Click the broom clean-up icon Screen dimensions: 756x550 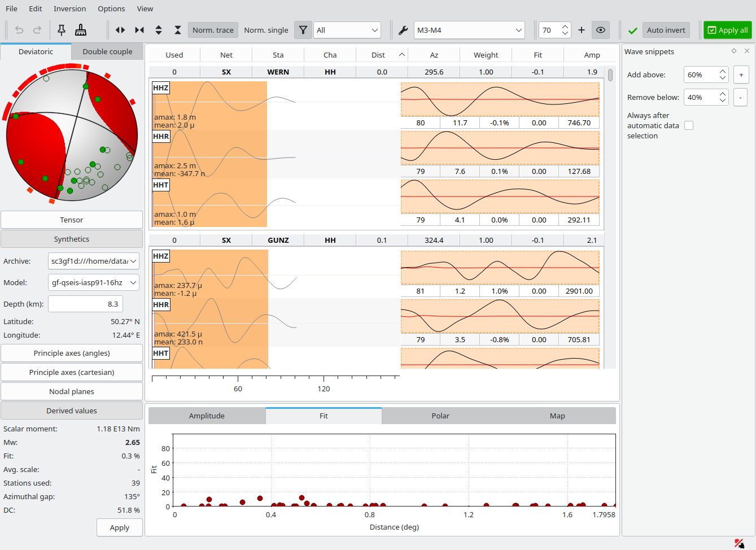(x=81, y=30)
